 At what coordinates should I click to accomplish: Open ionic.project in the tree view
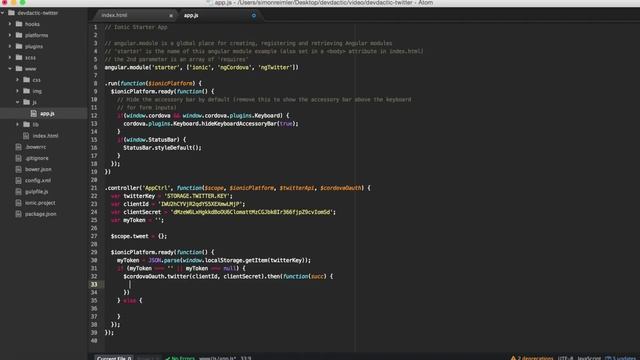[40, 202]
